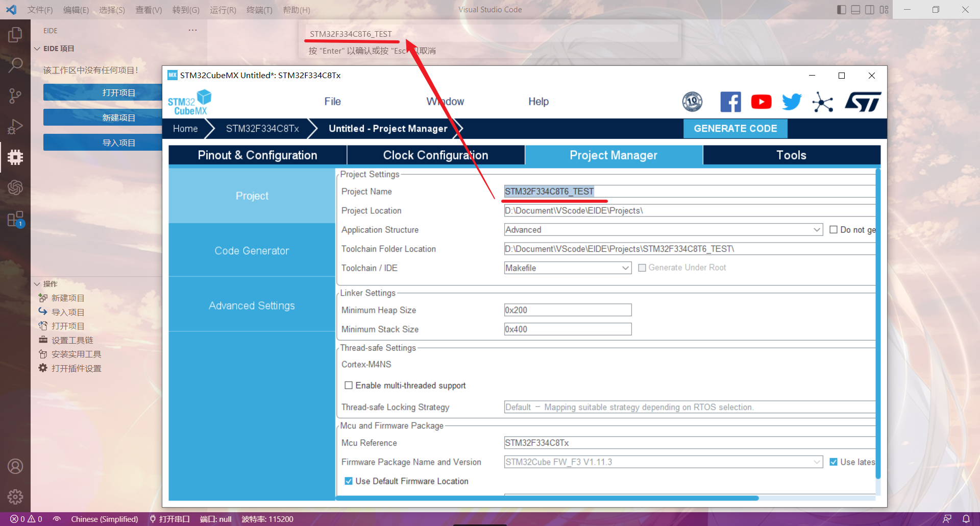The height and width of the screenshot is (526, 980).
Task: Click the broadcast icon in the status bar
Action: [x=57, y=519]
